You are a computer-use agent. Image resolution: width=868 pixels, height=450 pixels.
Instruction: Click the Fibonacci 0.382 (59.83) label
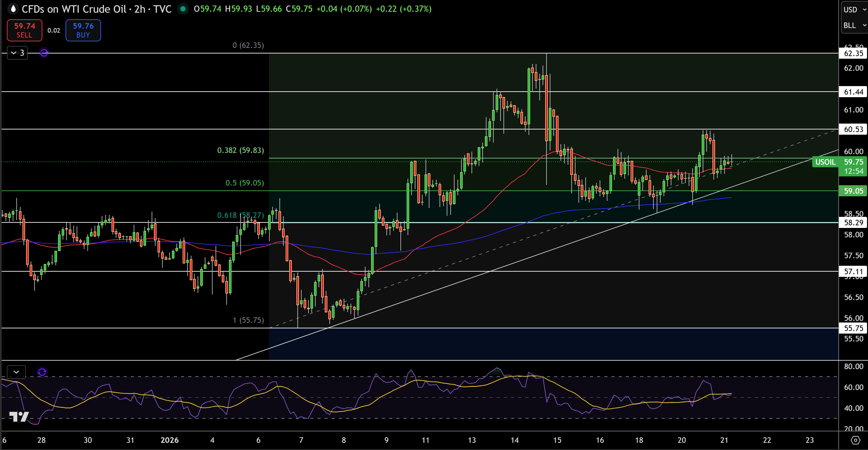point(241,150)
